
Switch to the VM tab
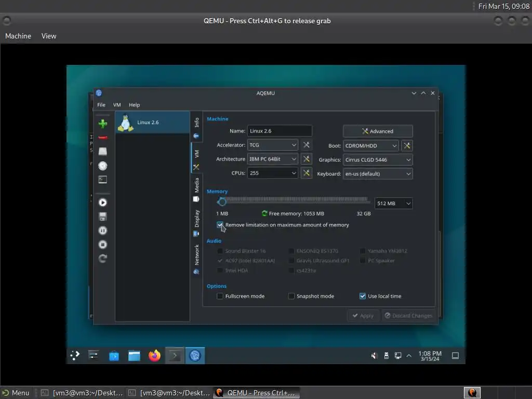point(196,158)
